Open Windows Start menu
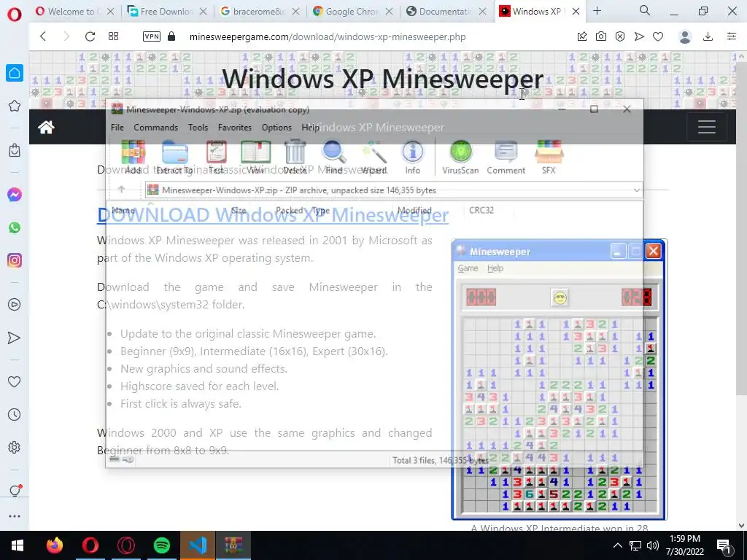The width and height of the screenshot is (747, 560). tap(18, 545)
